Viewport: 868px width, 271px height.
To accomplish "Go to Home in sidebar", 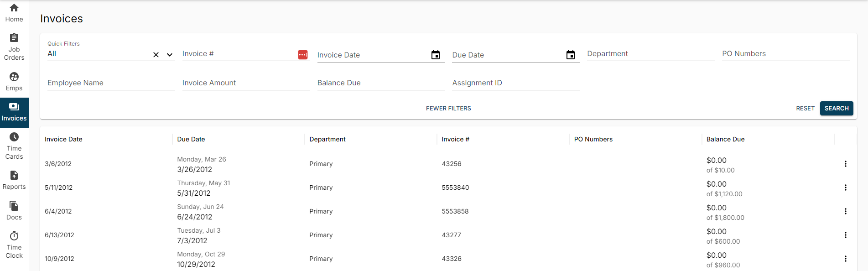I will point(14,13).
